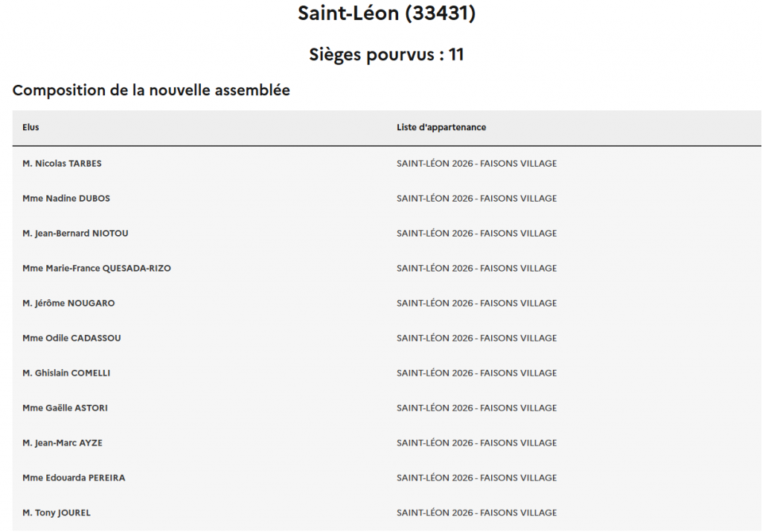Click the list name beside Nicolas TARBES
This screenshot has width=762, height=532.
click(476, 164)
